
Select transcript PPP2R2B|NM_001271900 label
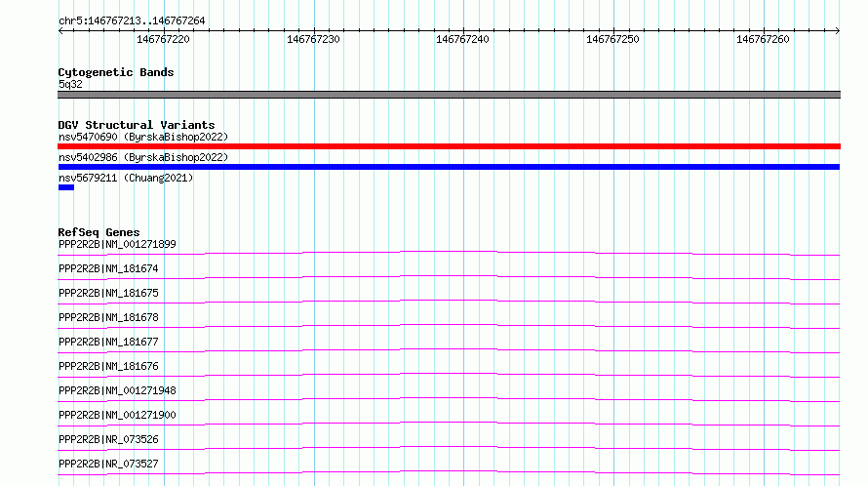pyautogui.click(x=117, y=415)
